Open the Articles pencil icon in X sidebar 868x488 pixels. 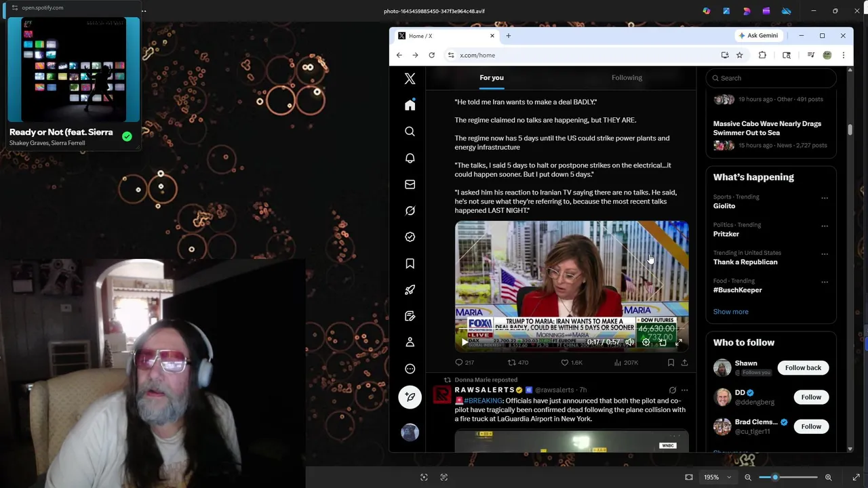click(x=410, y=316)
